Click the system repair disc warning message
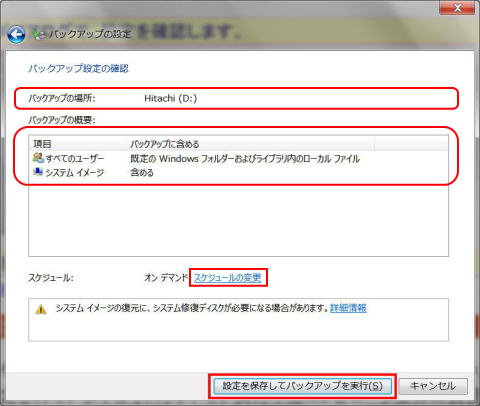Viewport: 480px width, 406px height. coord(192,308)
